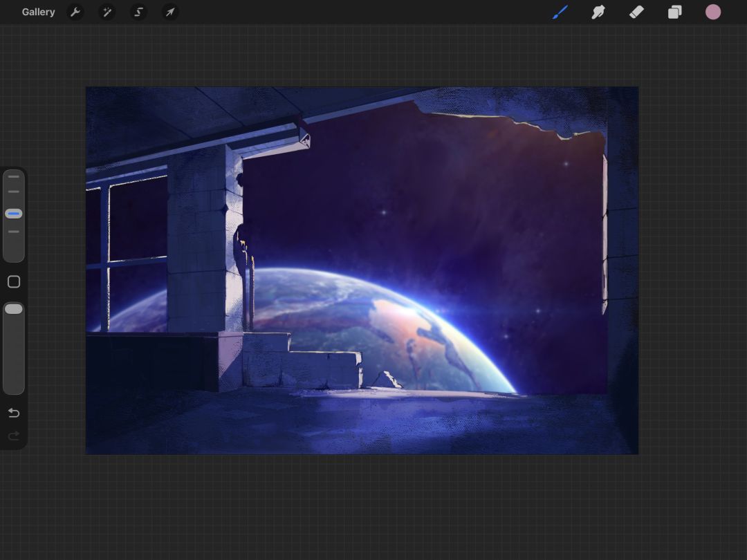747x560 pixels.
Task: Tap the blue brush size slider handle
Action: (x=13, y=214)
